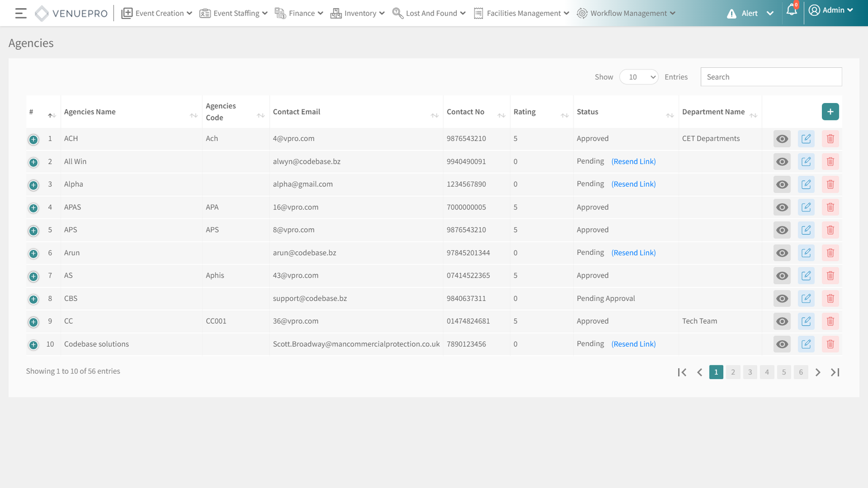Image resolution: width=868 pixels, height=488 pixels.
Task: Open the hamburger sidebar menu
Action: point(21,13)
